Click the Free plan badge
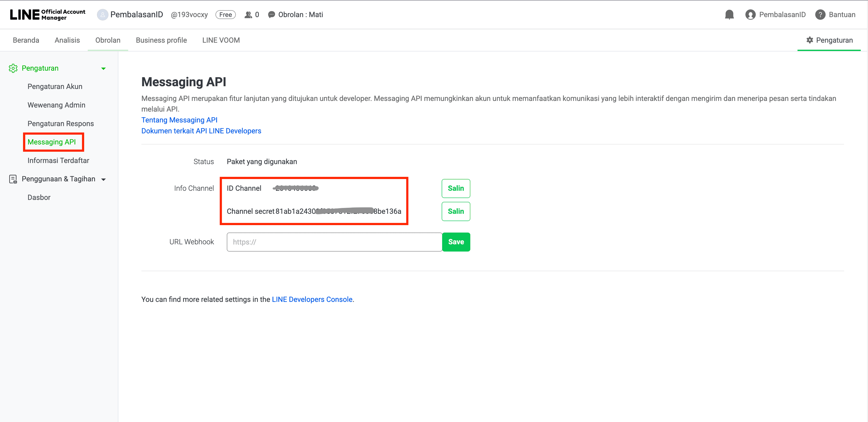Viewport: 868px width, 422px height. point(225,15)
